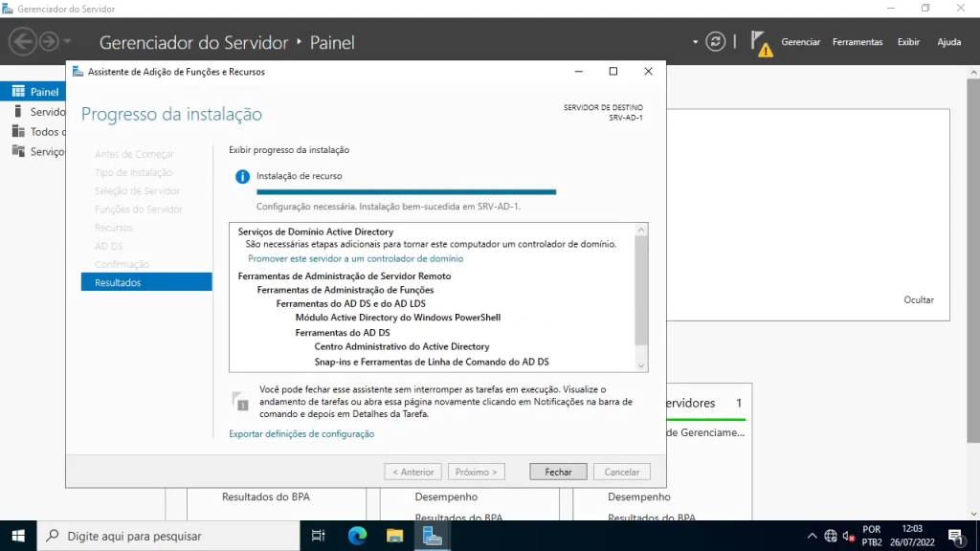This screenshot has height=551, width=980.
Task: Open dropdown arrow beside the refresh icon
Action: pos(696,42)
